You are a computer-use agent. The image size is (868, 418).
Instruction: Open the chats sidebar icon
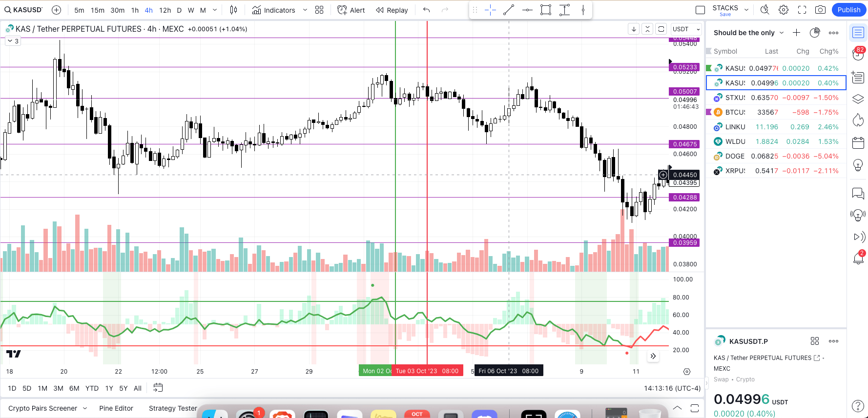pos(858,194)
